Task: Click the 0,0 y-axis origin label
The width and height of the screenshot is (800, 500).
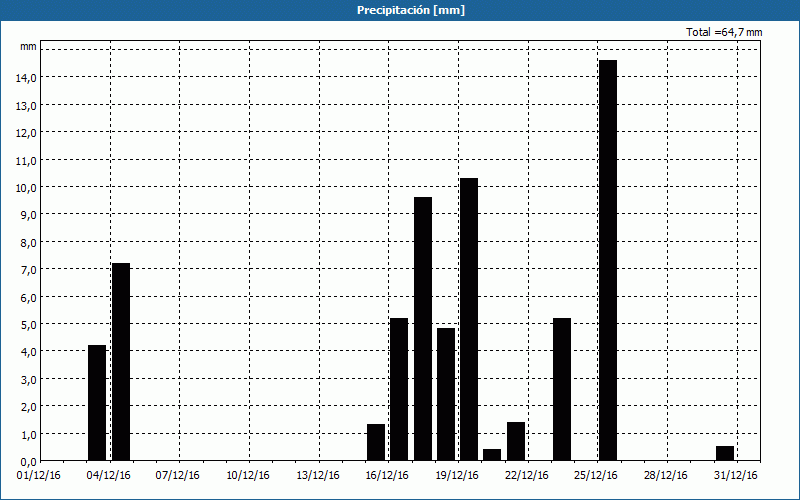Action: click(x=29, y=462)
